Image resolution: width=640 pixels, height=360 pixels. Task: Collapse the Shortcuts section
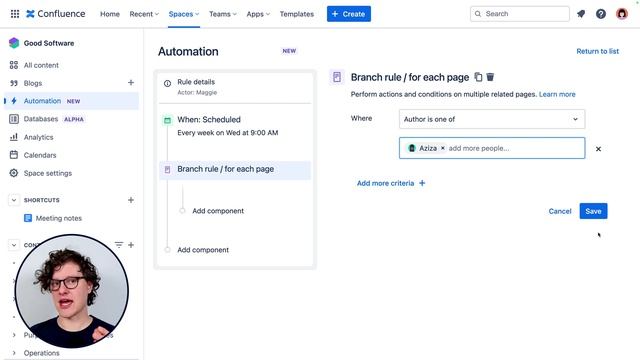pyautogui.click(x=14, y=200)
